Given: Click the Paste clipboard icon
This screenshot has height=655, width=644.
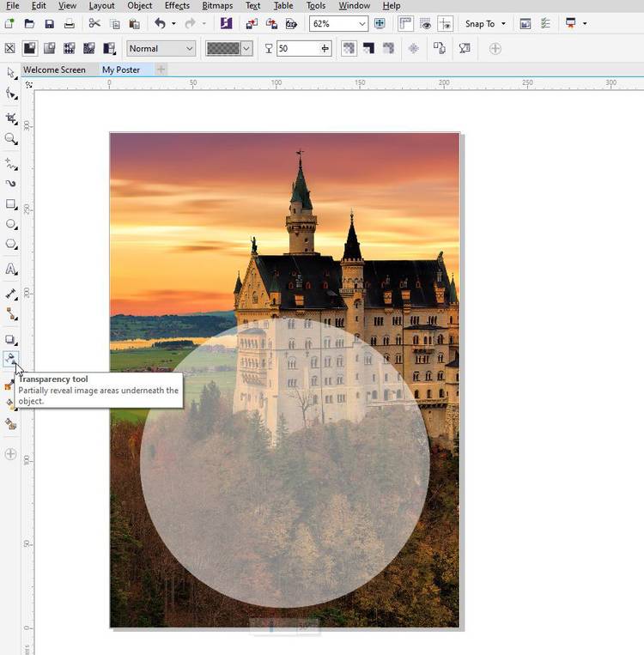Looking at the screenshot, I should [x=134, y=24].
